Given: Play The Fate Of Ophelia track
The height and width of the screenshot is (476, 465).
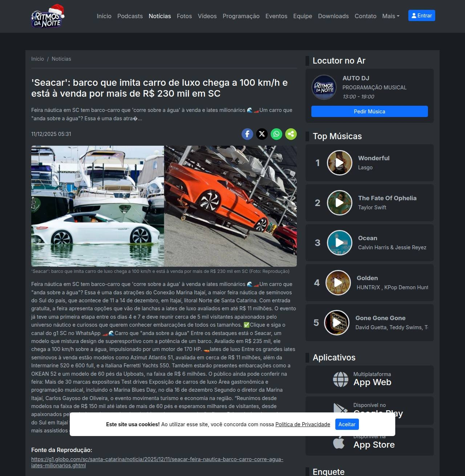Looking at the screenshot, I should click(x=339, y=203).
